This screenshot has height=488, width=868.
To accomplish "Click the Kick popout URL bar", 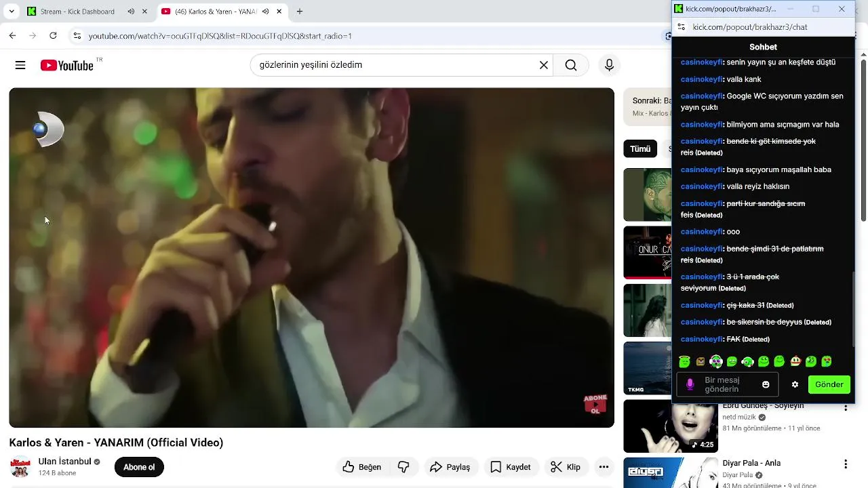I will (x=750, y=27).
